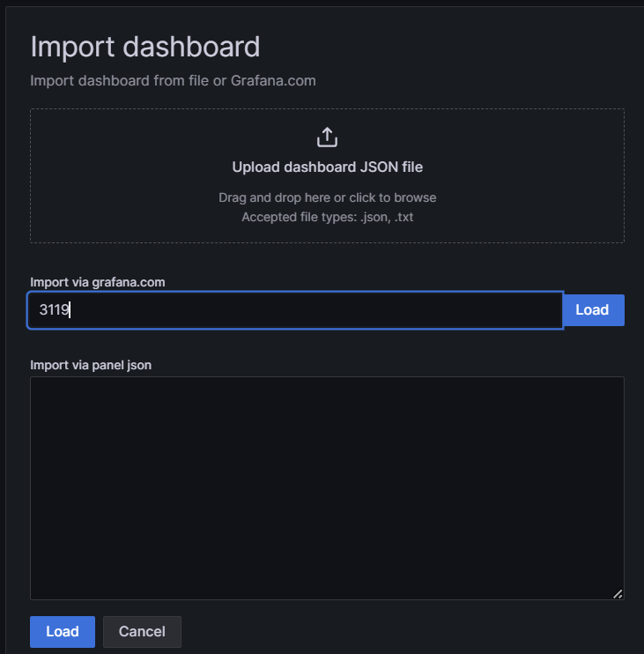Click the 'Import dashboard from file or Grafana.com' subtitle
Image resolution: width=644 pixels, height=654 pixels.
(173, 80)
